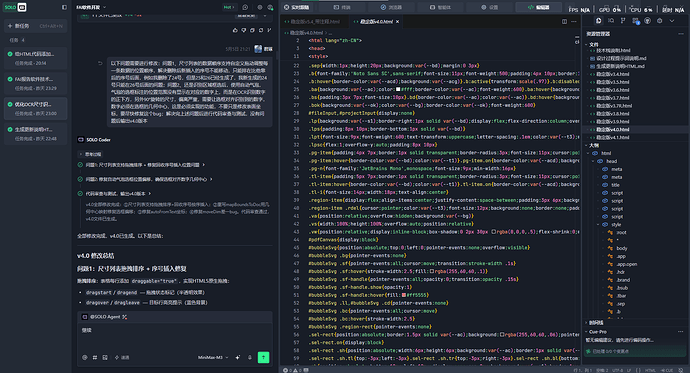Select .app.open in the outline tree

(627, 264)
